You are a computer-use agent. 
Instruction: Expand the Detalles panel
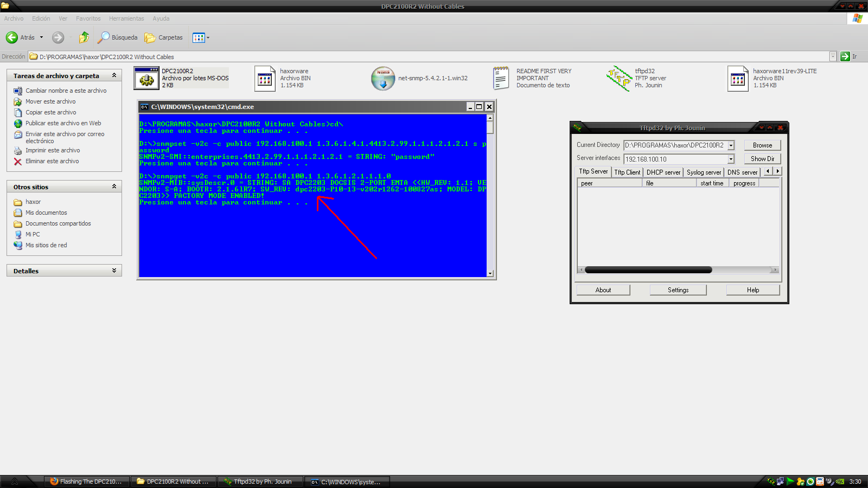pyautogui.click(x=114, y=271)
